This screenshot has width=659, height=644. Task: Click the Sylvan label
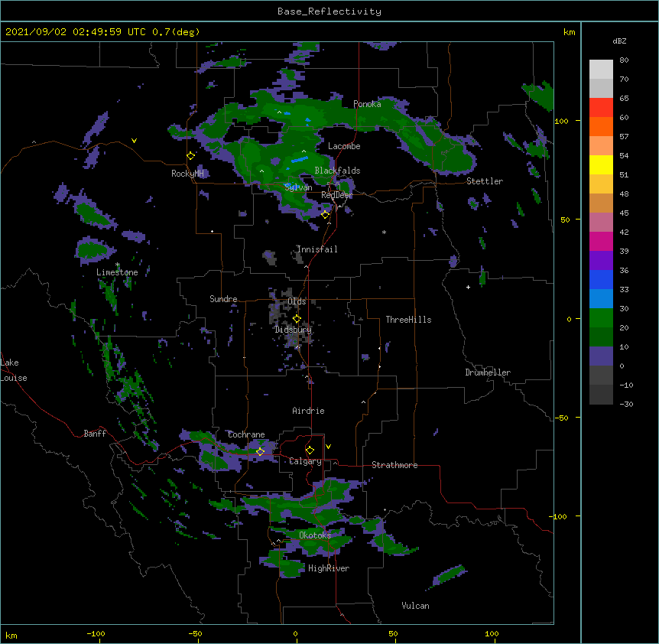[298, 187]
